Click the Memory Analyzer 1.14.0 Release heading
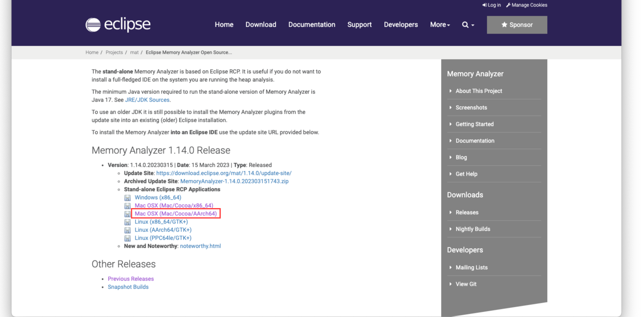 coord(161,150)
